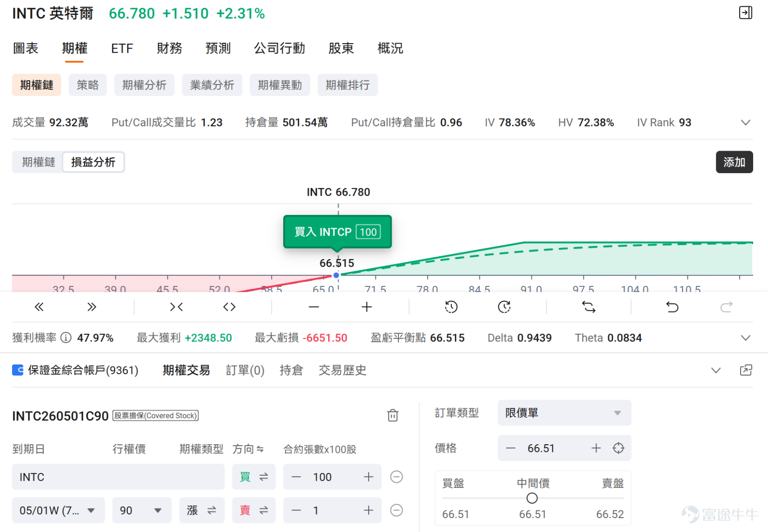Switch to the ETF tab

[122, 48]
